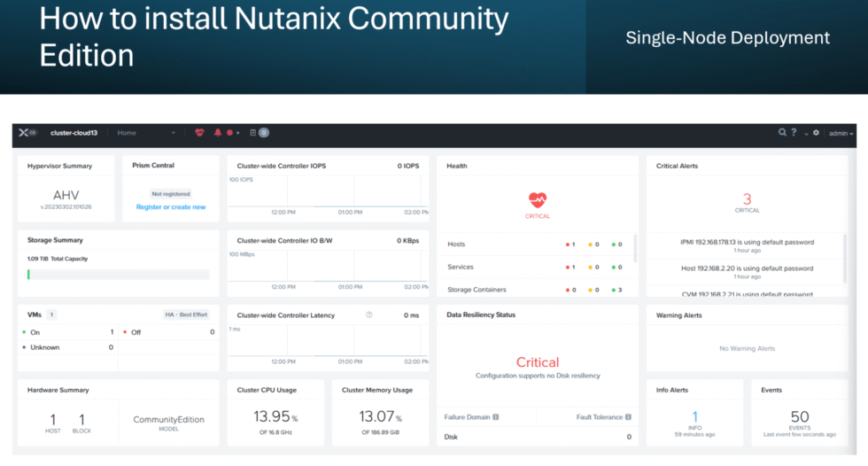Click the Unknown VMs row
Screen dimensions: 868x466
pyautogui.click(x=67, y=347)
